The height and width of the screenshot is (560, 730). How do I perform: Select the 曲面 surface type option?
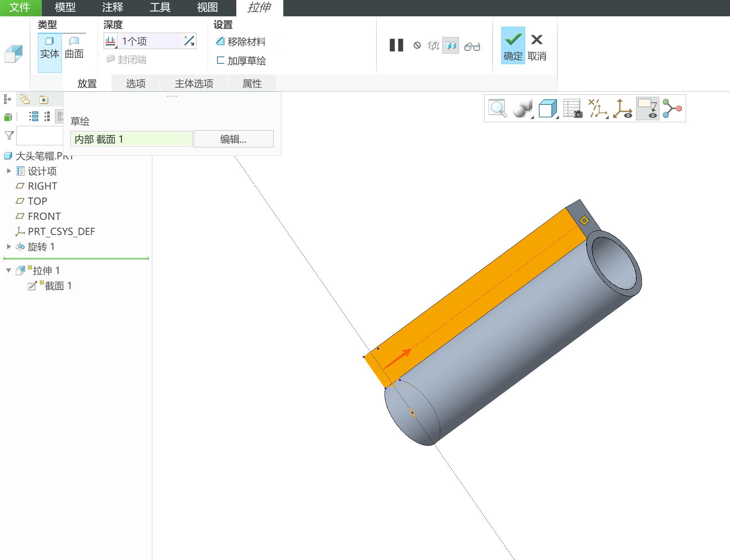coord(74,49)
